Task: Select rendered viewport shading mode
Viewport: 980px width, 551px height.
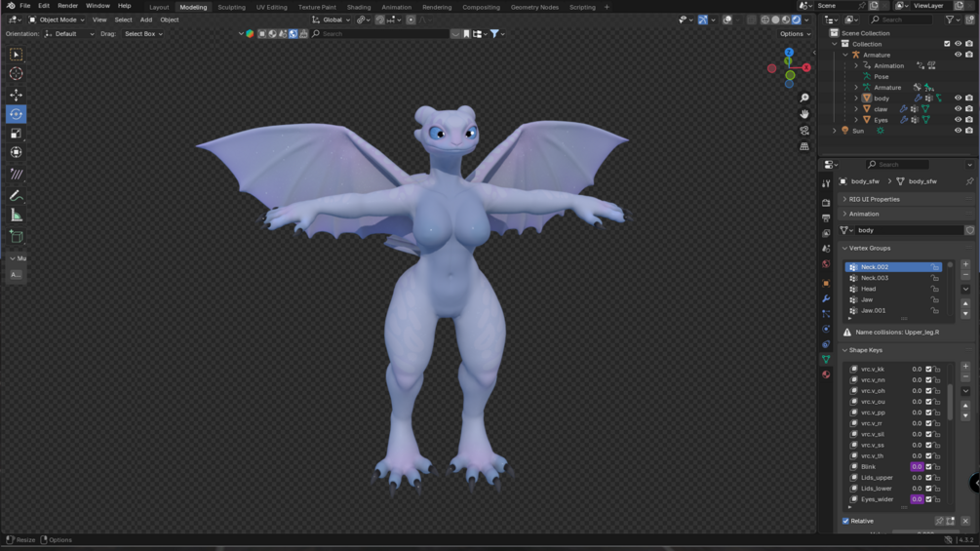Action: [797, 20]
